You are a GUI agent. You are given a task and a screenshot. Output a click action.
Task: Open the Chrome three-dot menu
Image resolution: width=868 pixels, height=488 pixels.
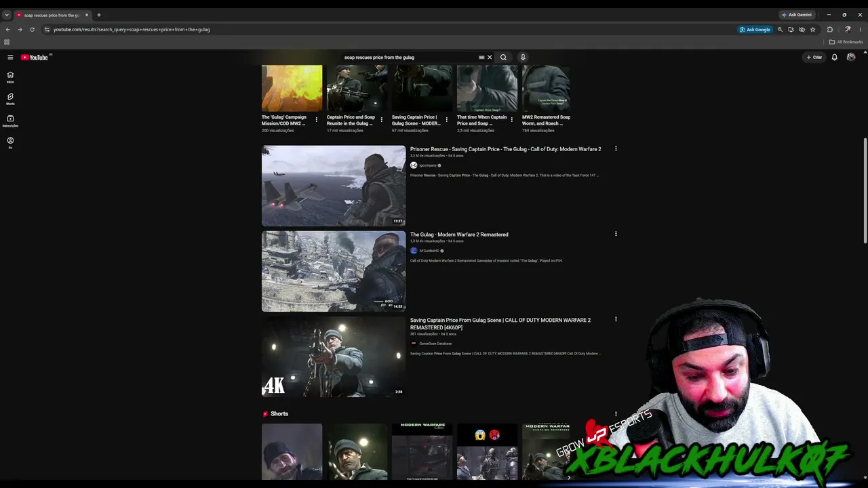(860, 30)
